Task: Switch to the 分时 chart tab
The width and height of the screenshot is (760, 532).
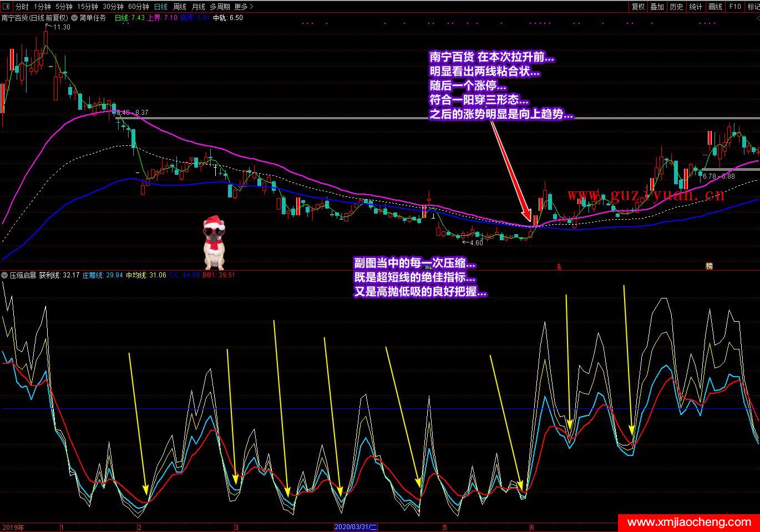Action: click(22, 7)
